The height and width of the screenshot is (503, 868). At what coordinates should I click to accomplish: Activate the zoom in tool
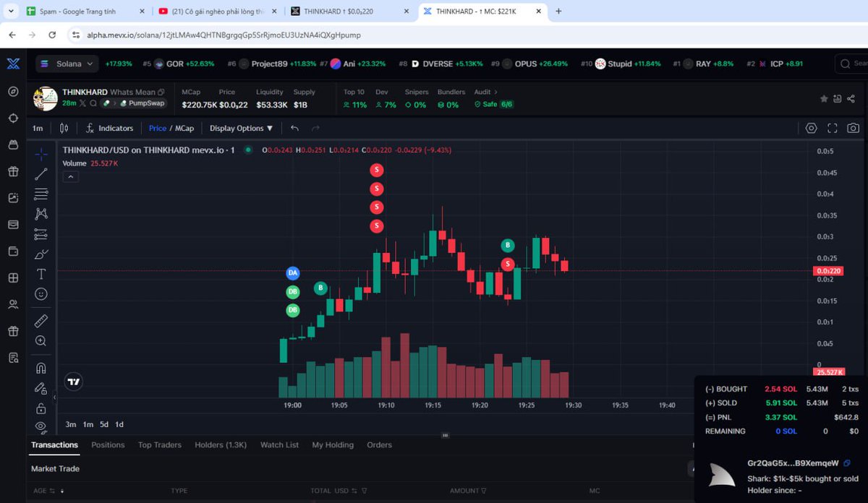pos(41,341)
